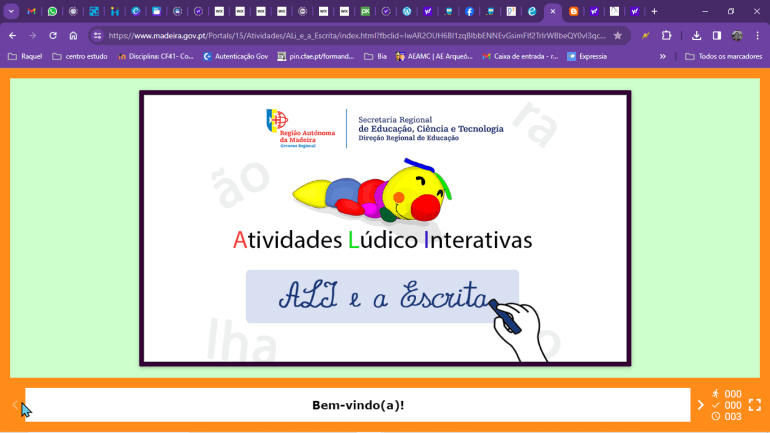Viewport: 770px width, 433px height.
Task: Bookmark this page with the star icon
Action: pos(618,35)
